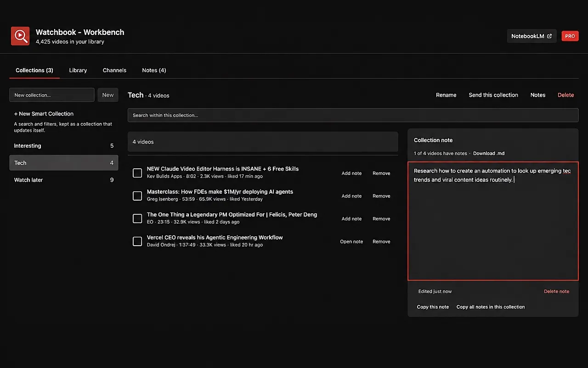Screen dimensions: 588x368
Task: Click the '4,425 videos in your library' text
Action: click(70, 42)
